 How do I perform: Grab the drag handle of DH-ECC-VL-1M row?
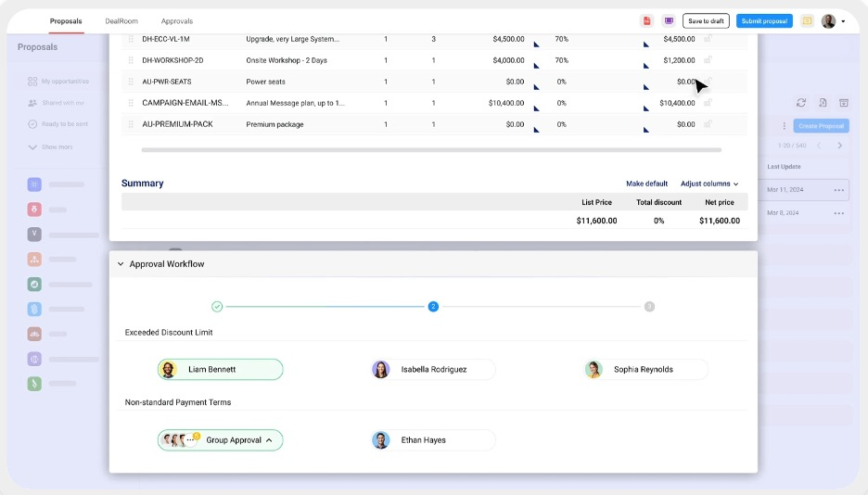pos(131,39)
